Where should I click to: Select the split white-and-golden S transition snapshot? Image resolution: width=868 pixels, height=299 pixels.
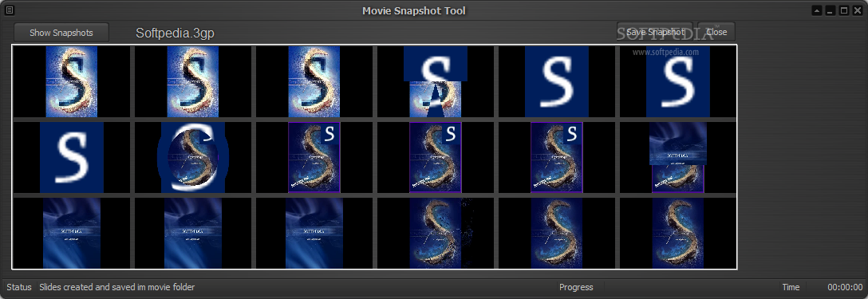(435, 81)
